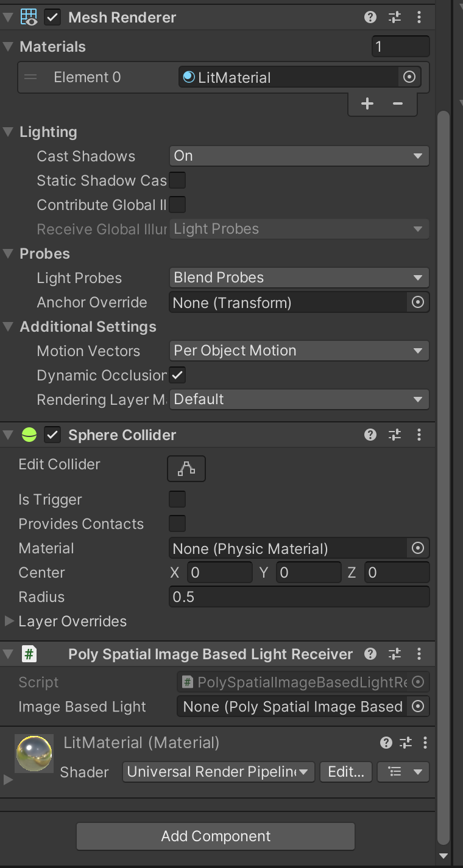Open the LitMaterial Shader dropdown

coord(219,772)
